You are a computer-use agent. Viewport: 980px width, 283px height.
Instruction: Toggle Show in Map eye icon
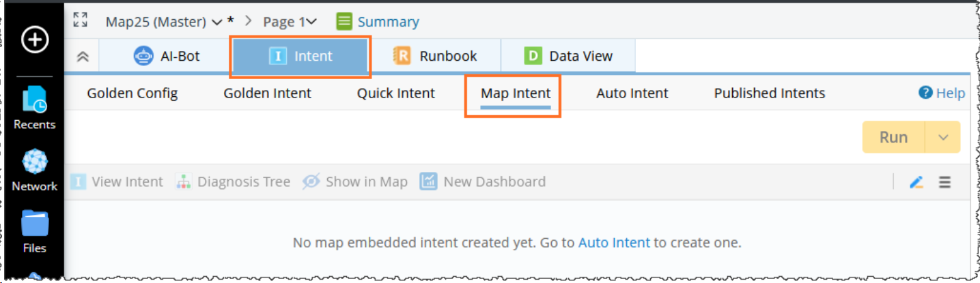click(311, 182)
